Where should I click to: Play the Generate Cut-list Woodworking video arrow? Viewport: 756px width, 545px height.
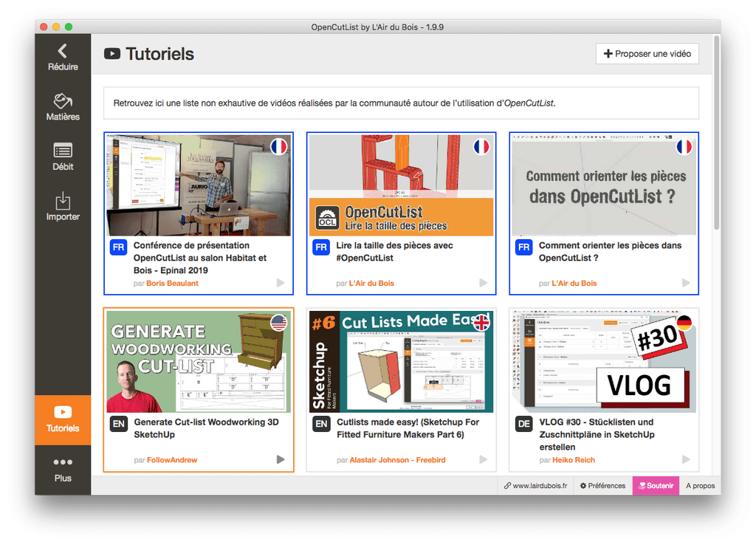pyautogui.click(x=281, y=459)
